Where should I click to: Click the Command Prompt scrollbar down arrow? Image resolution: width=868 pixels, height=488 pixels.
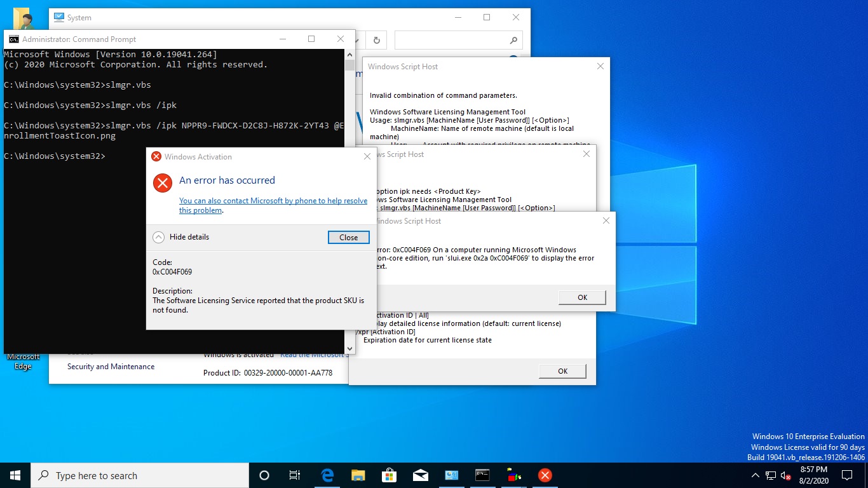click(x=349, y=348)
